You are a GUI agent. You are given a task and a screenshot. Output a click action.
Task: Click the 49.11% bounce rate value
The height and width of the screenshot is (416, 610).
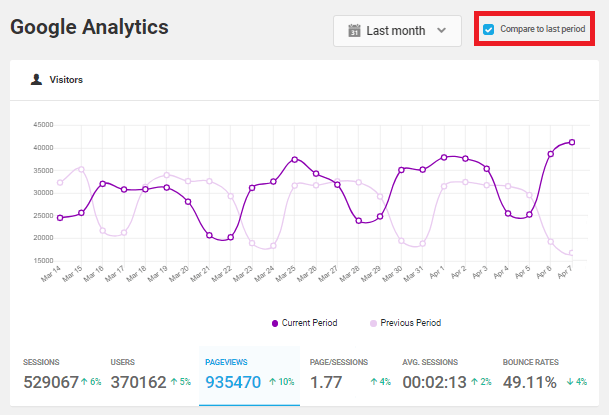point(529,382)
